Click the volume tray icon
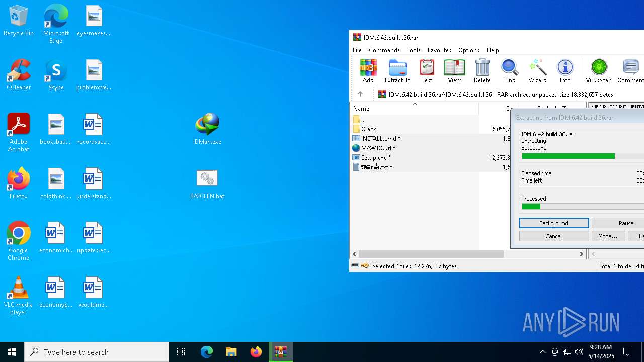Image resolution: width=644 pixels, height=362 pixels. [x=579, y=352]
